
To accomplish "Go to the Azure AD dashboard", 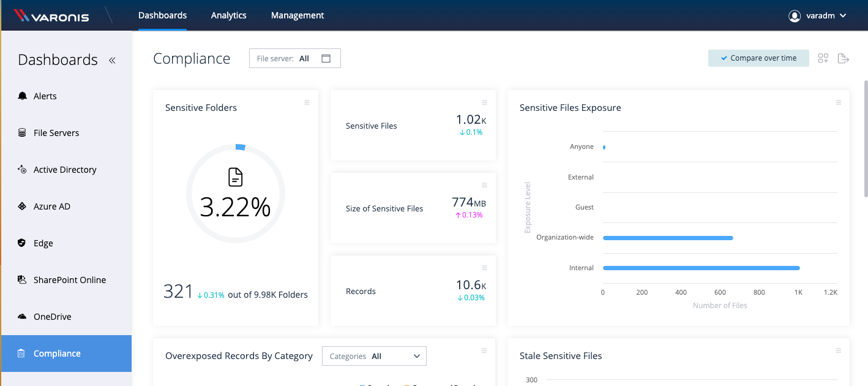I will (51, 206).
